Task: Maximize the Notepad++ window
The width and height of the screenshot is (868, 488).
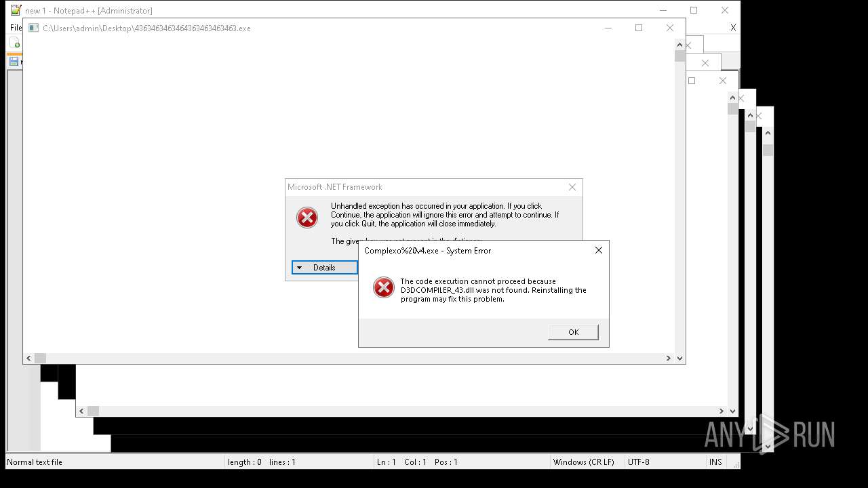Action: (694, 10)
